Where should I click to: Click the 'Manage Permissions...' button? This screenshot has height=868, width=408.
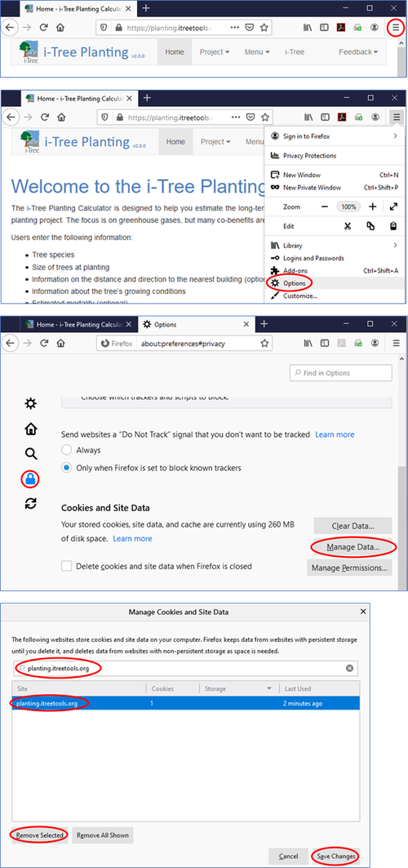point(349,568)
